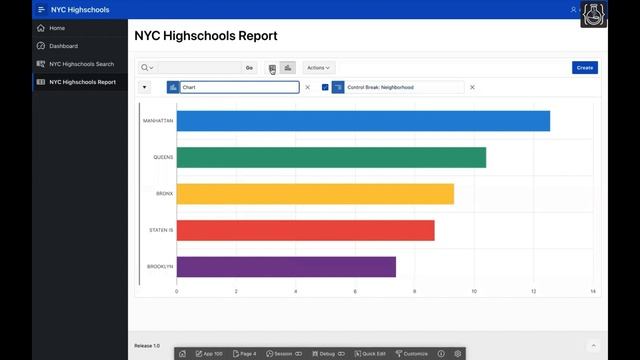Screen dimensions: 640x360
Task: Open Page 4 in developer toolbar
Action: pyautogui.click(x=244, y=354)
